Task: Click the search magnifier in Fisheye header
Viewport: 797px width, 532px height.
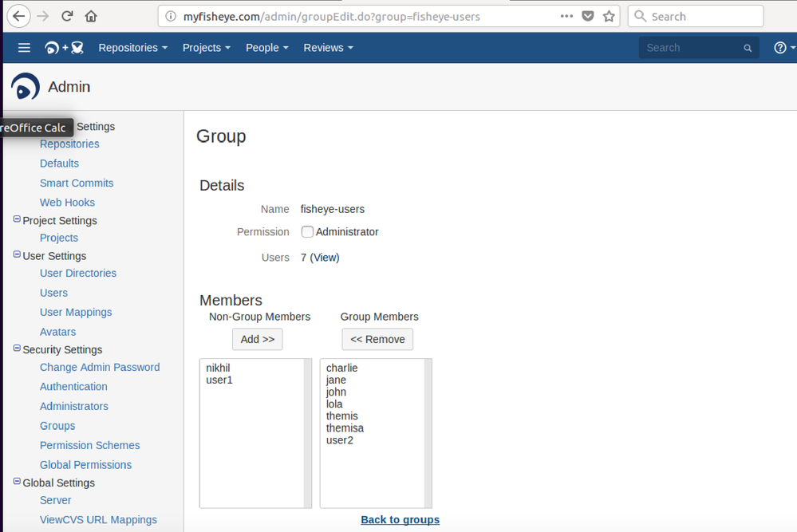Action: point(748,48)
